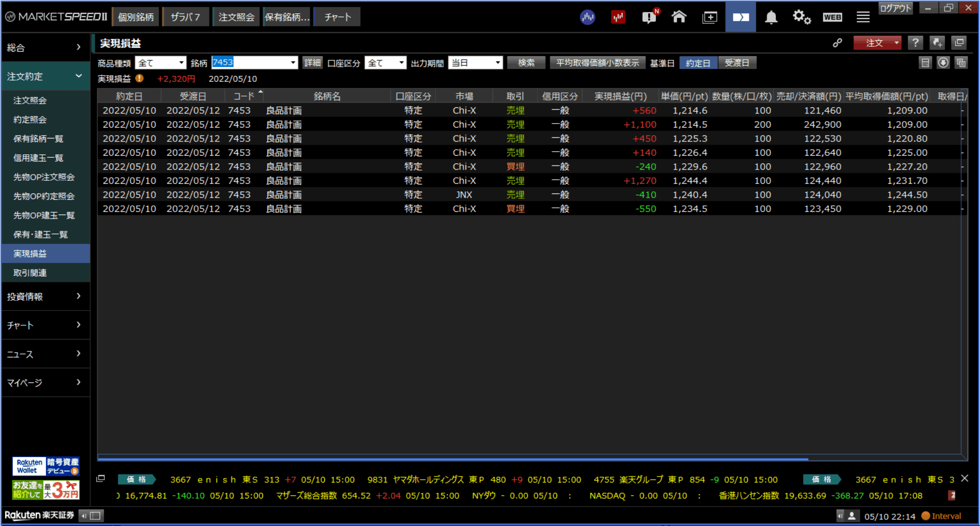Select the row with +1,270 profit
The width and height of the screenshot is (980, 526).
click(x=529, y=181)
